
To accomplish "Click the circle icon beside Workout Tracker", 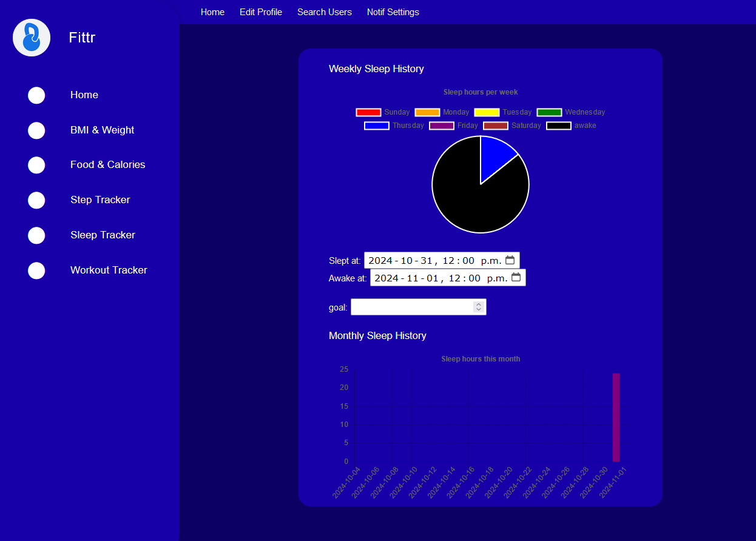I will [36, 270].
